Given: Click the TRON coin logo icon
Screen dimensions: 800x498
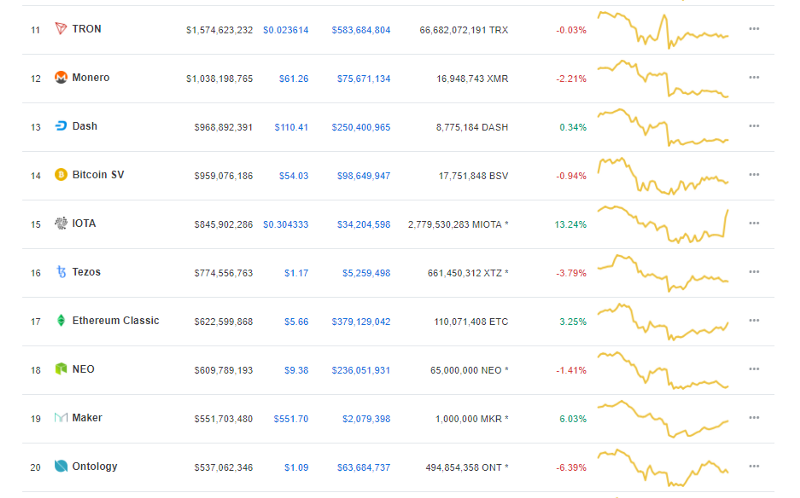Looking at the screenshot, I should pos(61,29).
